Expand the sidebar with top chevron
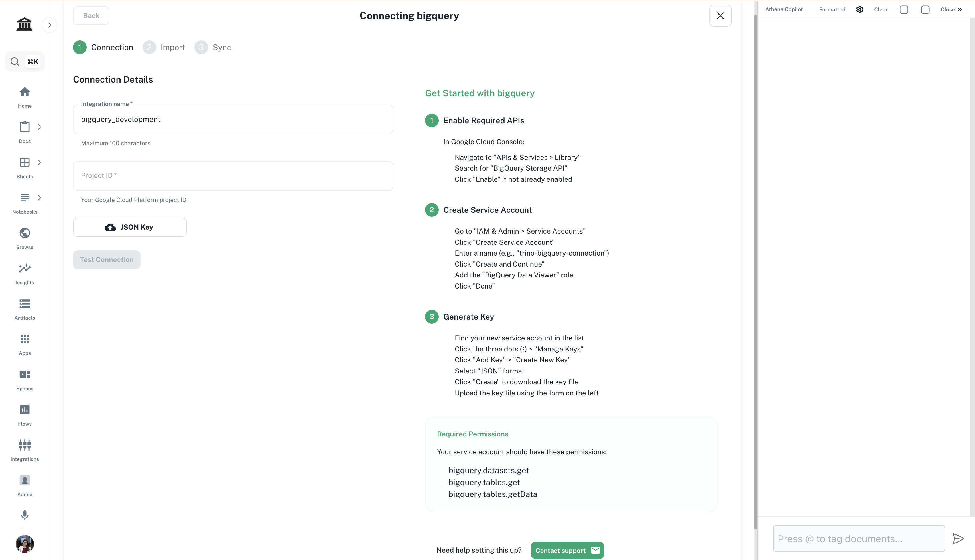Image resolution: width=975 pixels, height=560 pixels. click(49, 25)
